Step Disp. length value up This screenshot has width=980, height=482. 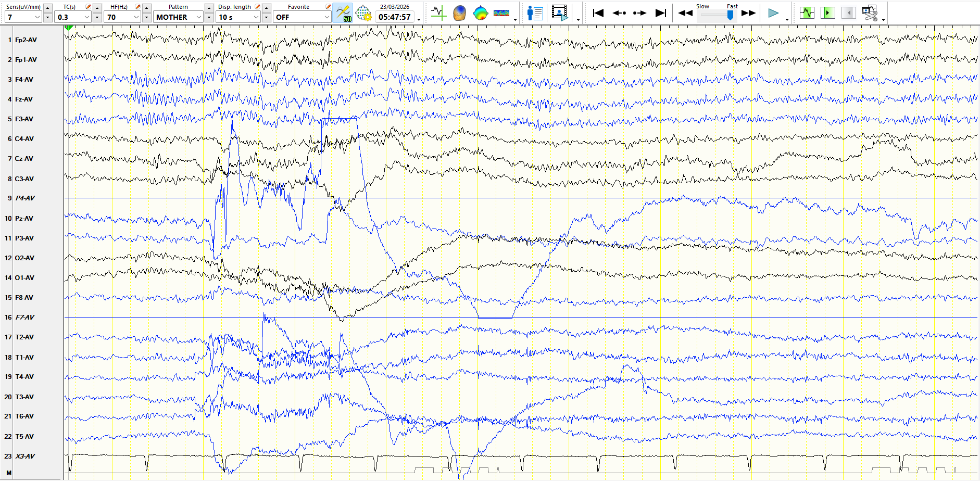tap(267, 8)
